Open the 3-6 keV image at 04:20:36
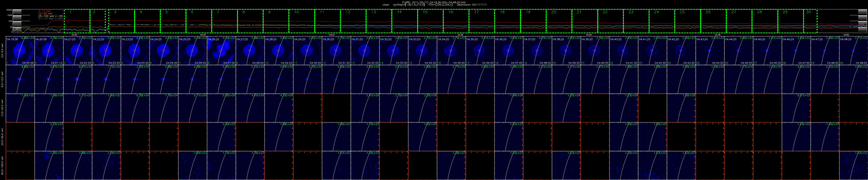 point(48,51)
